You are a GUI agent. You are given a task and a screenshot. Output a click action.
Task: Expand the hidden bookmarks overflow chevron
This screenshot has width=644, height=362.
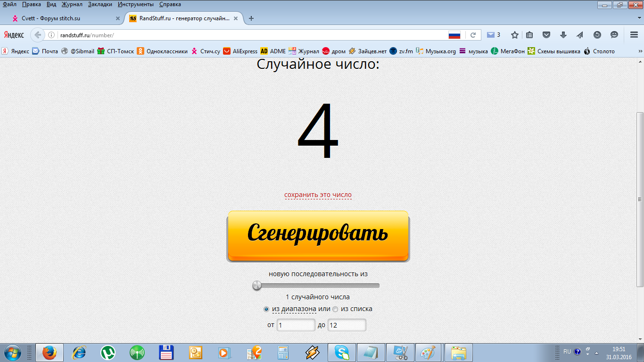click(640, 51)
